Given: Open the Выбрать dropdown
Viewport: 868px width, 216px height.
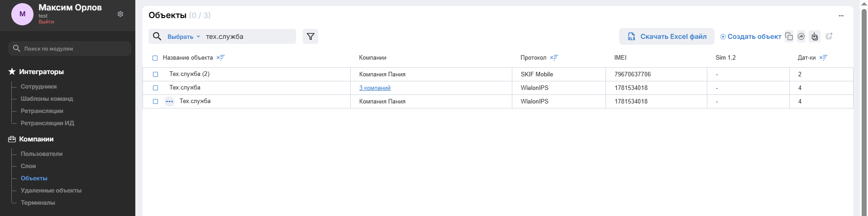Looking at the screenshot, I should pos(184,37).
